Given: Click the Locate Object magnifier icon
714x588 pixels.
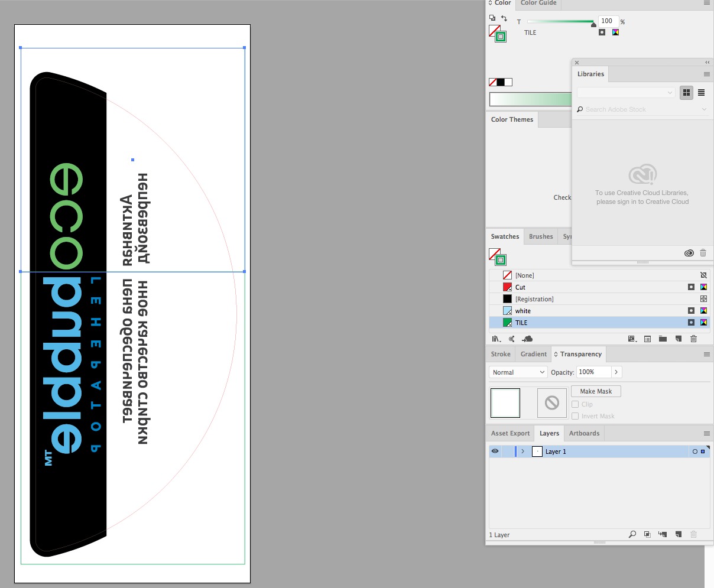Looking at the screenshot, I should (x=632, y=534).
